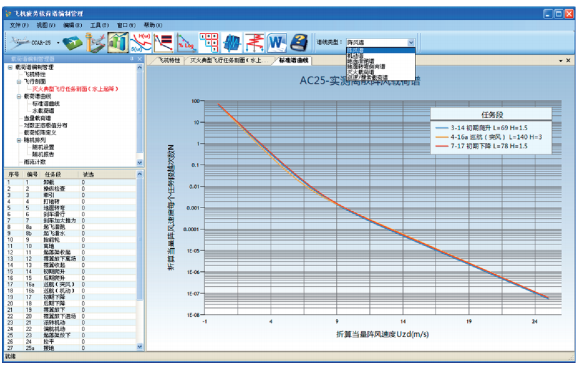Export report using the Word icon
The image size is (579, 367).
coord(277,43)
